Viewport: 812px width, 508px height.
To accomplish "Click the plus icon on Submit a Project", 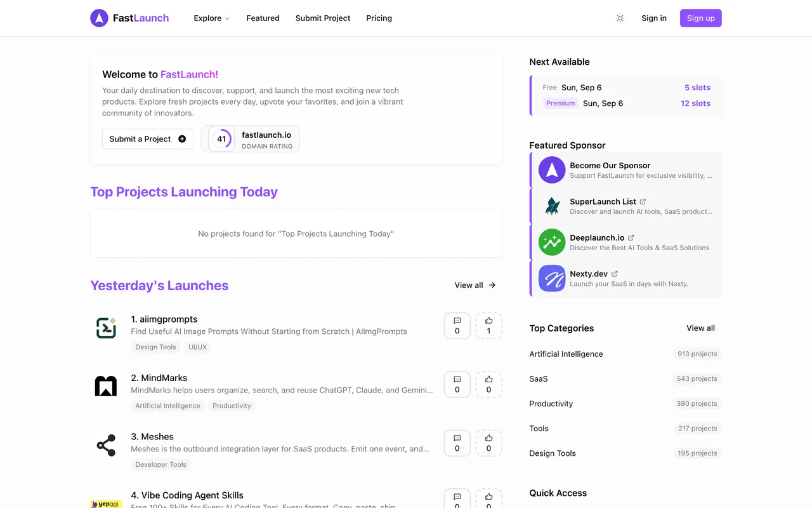I will 182,139.
